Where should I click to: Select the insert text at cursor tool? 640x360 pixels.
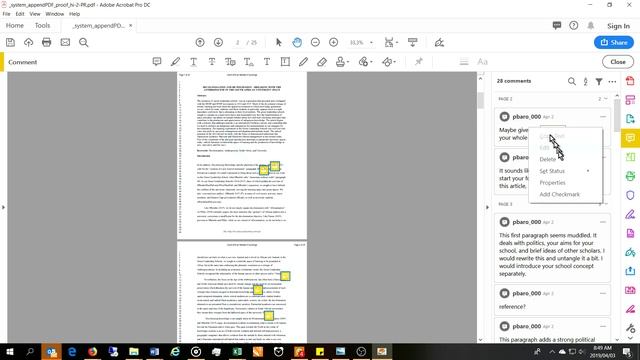pyautogui.click(x=249, y=62)
